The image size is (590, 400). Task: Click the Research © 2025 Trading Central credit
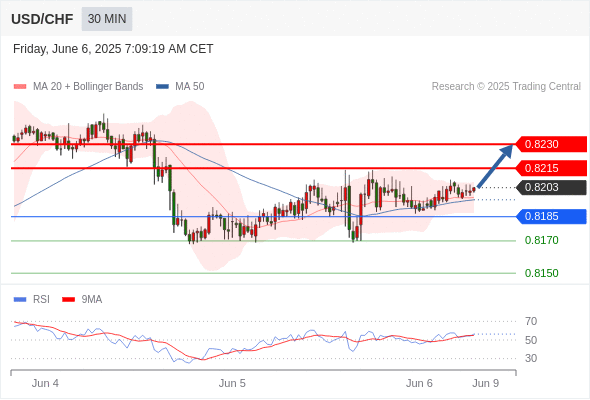click(506, 87)
